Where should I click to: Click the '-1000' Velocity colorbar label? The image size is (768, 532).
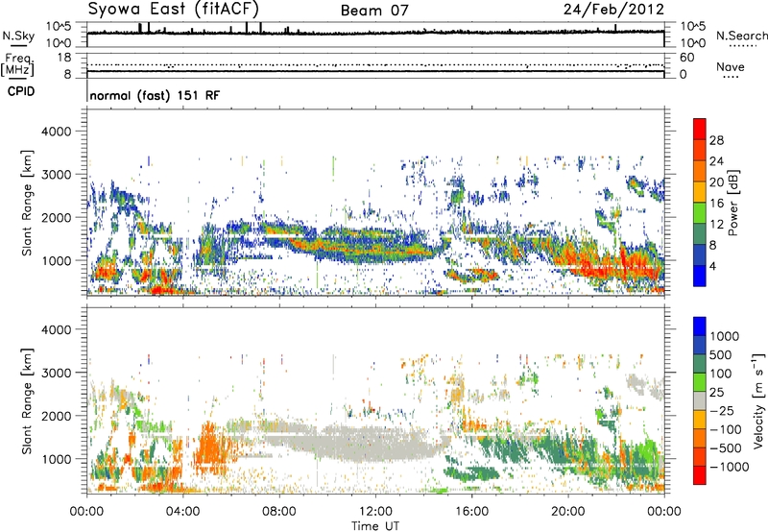click(729, 467)
